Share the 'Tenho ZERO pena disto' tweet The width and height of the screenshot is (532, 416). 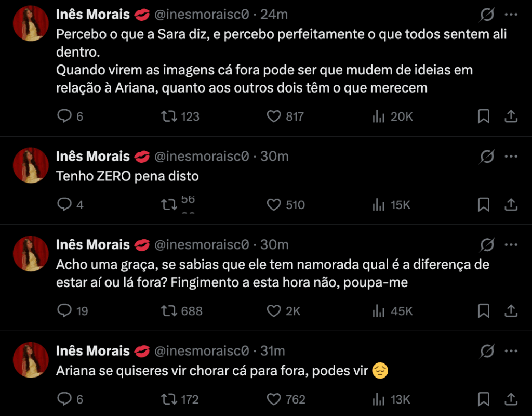(x=511, y=205)
